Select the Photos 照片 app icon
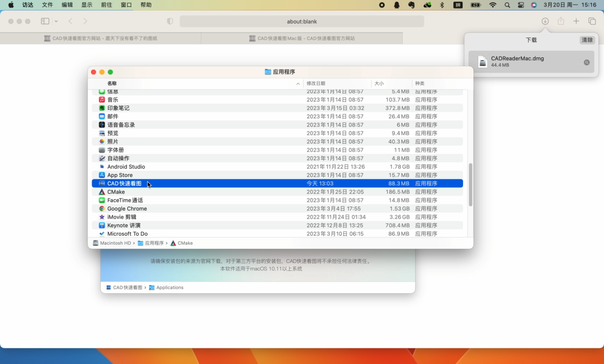604x364 pixels. pyautogui.click(x=102, y=141)
